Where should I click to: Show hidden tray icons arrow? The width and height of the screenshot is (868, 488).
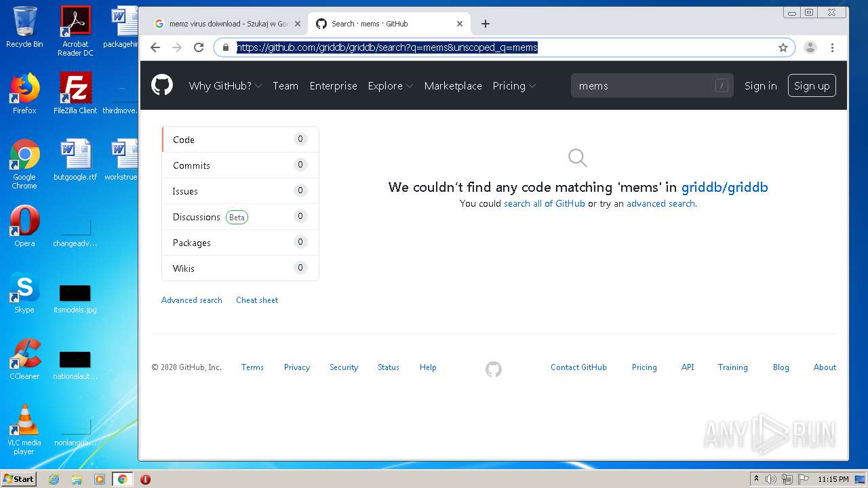click(x=756, y=479)
